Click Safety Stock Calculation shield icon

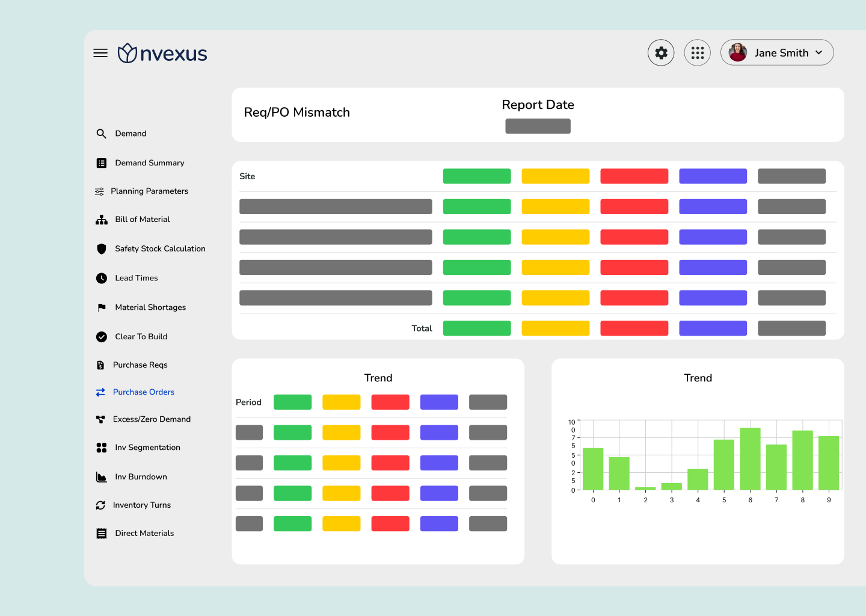point(102,248)
